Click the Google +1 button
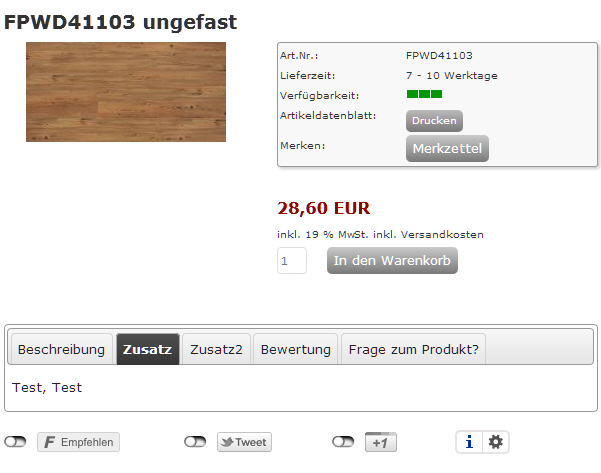 pos(381,442)
